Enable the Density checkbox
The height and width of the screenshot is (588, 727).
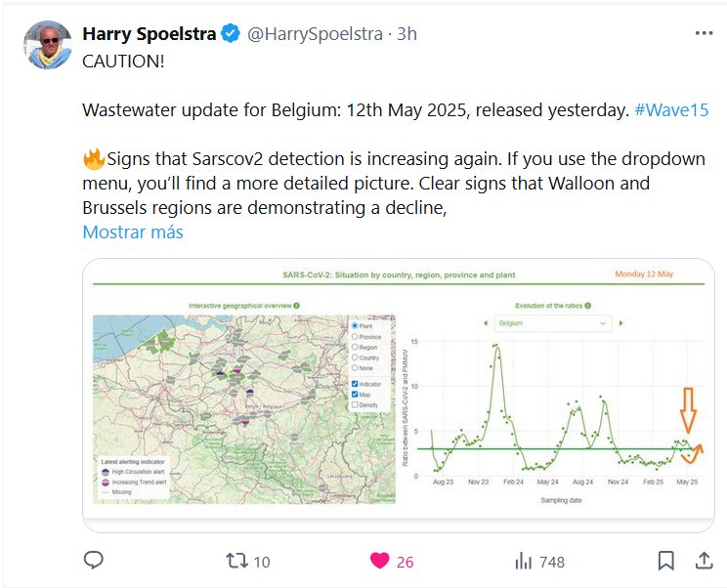[x=355, y=404]
